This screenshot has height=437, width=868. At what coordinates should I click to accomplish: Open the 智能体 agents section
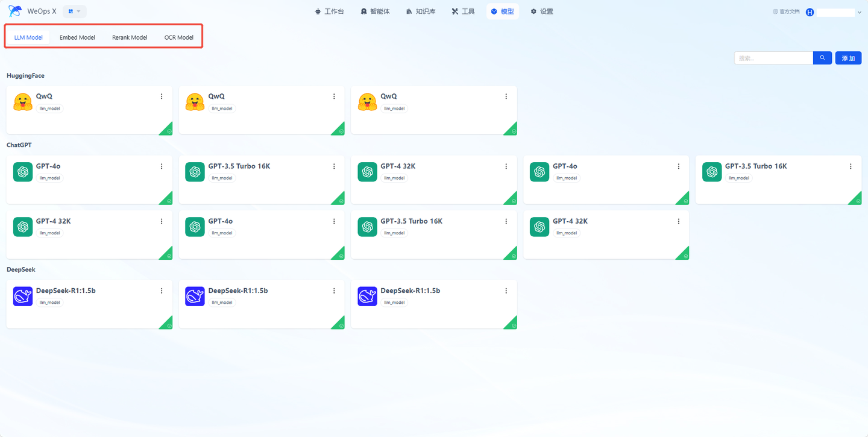tap(375, 11)
